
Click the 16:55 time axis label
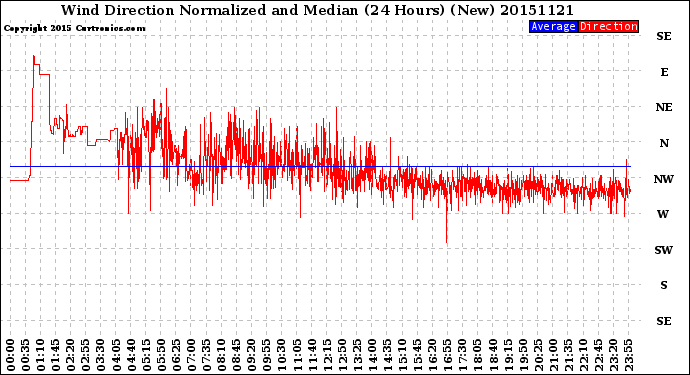(449, 355)
